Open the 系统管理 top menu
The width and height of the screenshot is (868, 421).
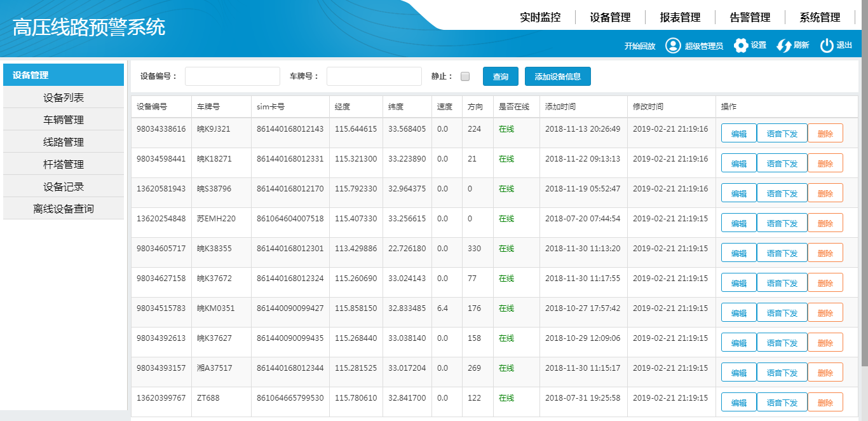(820, 17)
